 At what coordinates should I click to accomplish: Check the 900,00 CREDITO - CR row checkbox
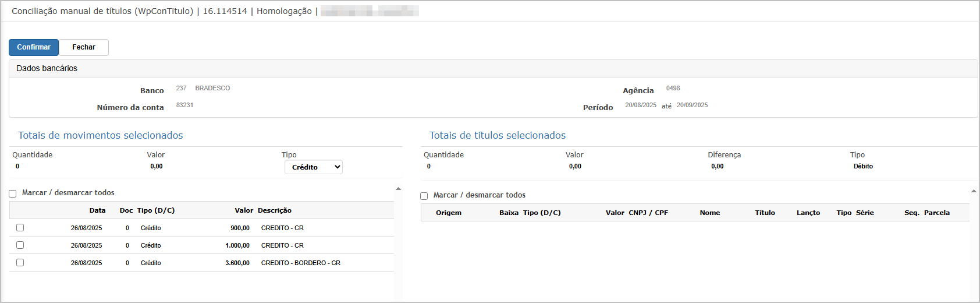pos(20,228)
